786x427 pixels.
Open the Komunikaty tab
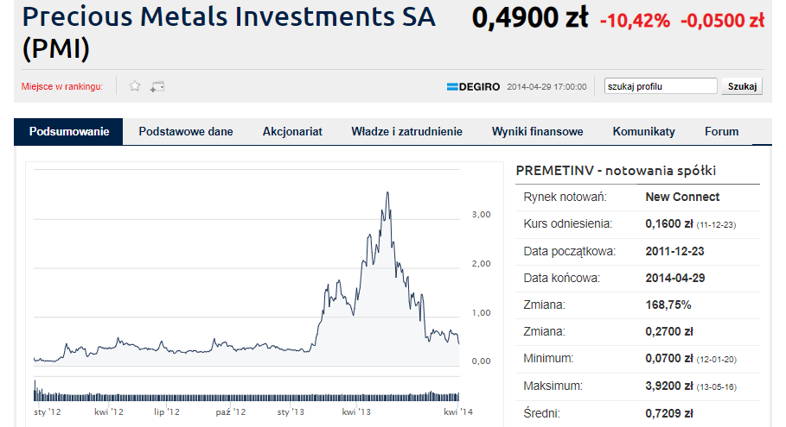(644, 132)
